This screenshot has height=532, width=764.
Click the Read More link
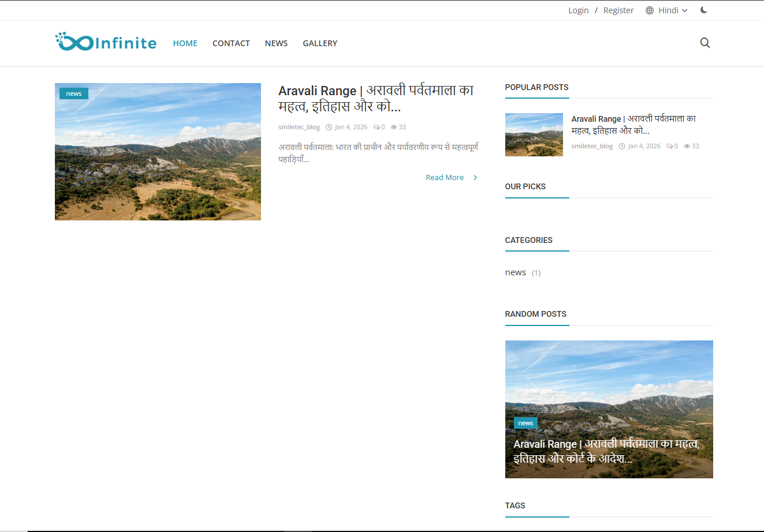click(444, 178)
